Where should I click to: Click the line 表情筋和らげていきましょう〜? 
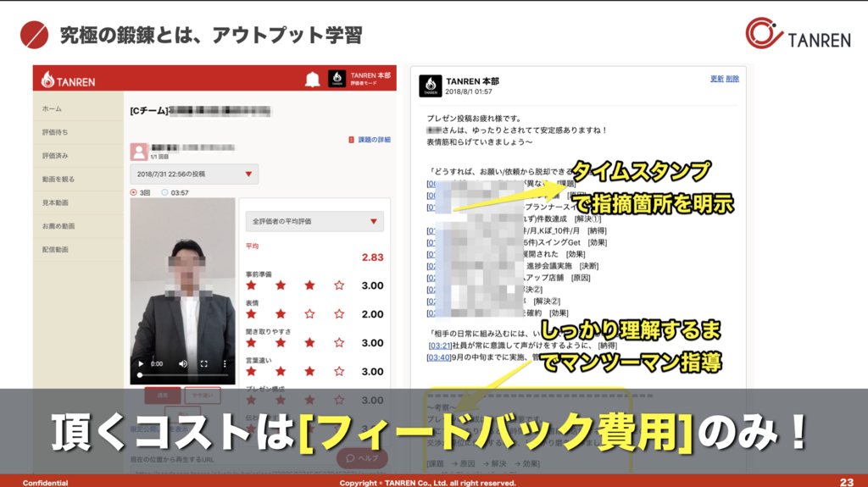tap(480, 142)
